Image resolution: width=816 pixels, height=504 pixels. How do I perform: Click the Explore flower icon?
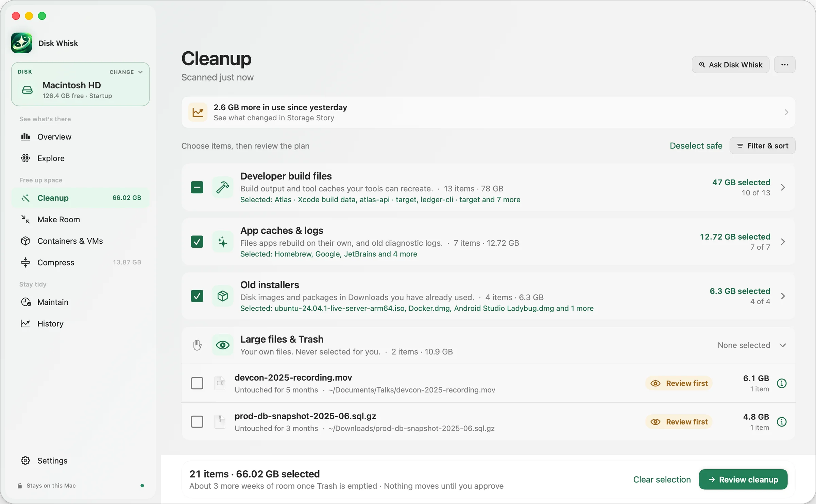(x=26, y=158)
